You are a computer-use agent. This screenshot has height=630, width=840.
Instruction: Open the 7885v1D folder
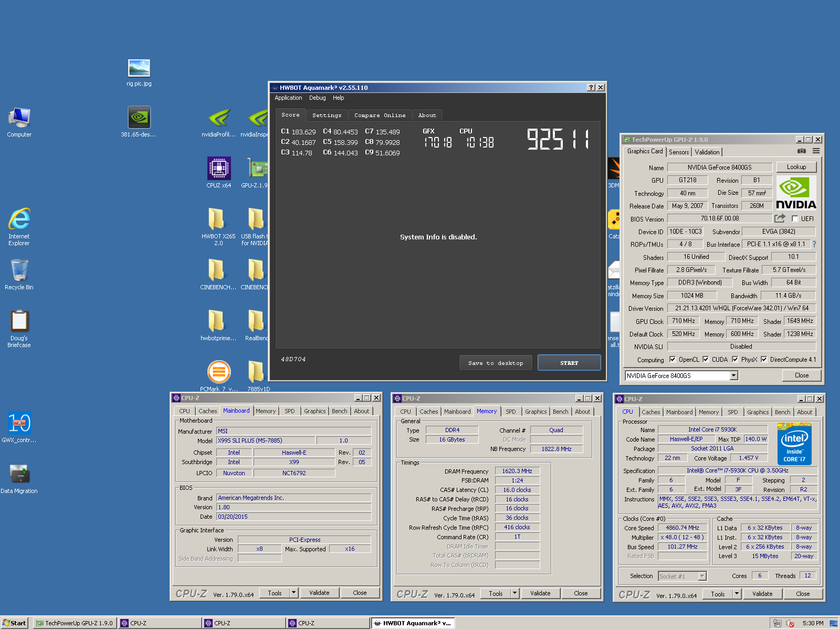click(258, 375)
